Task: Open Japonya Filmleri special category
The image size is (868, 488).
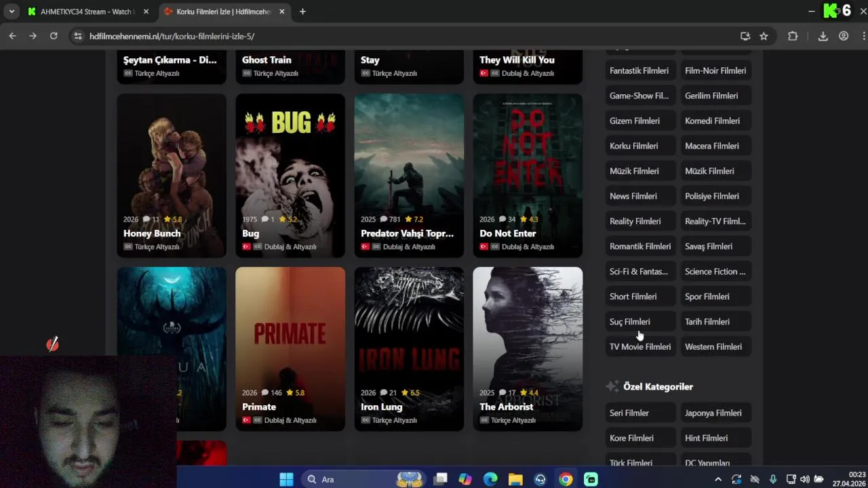Action: (715, 413)
